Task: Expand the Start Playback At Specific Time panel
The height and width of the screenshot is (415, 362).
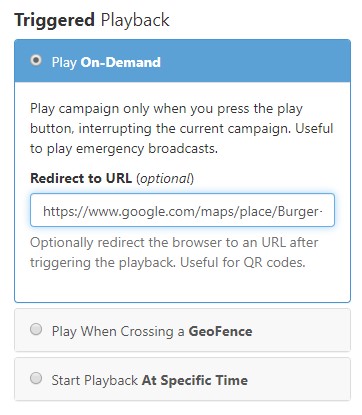Action: [182, 379]
